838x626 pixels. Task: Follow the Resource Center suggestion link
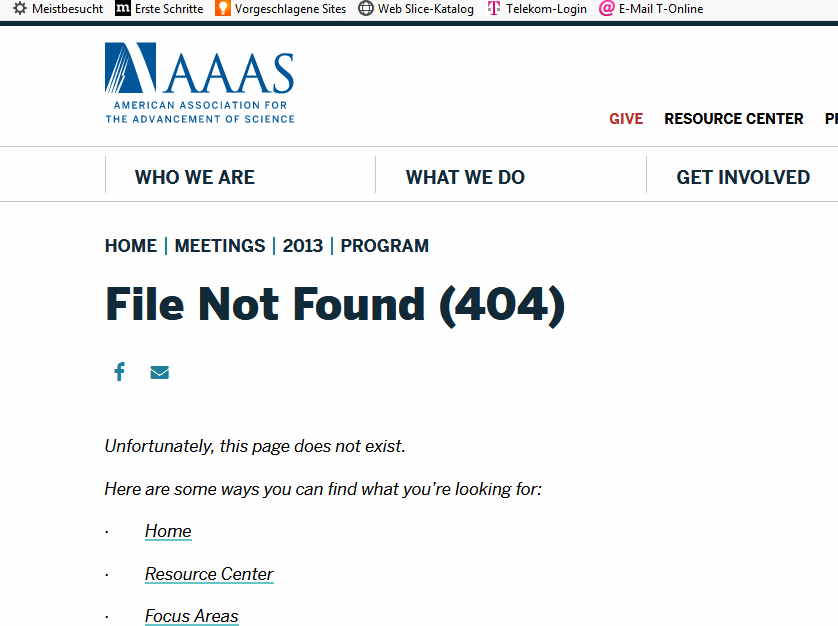[x=209, y=574]
